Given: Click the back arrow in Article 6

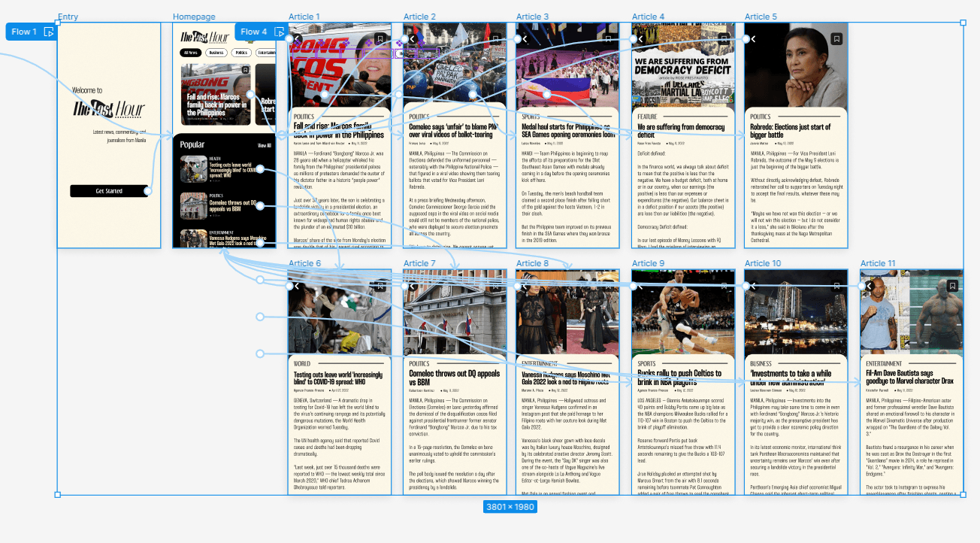Looking at the screenshot, I should [x=297, y=286].
